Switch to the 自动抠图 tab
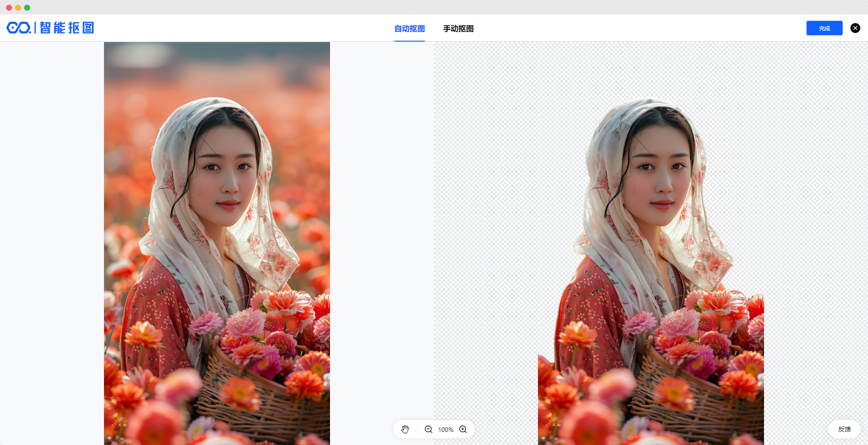 410,28
